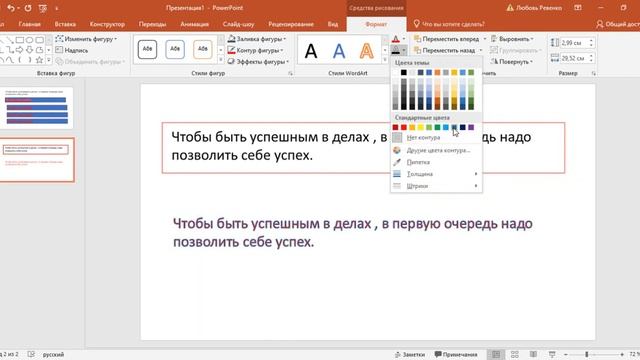640x360 pixels.
Task: Apply the blue outline Абв shape style
Action: point(175,49)
